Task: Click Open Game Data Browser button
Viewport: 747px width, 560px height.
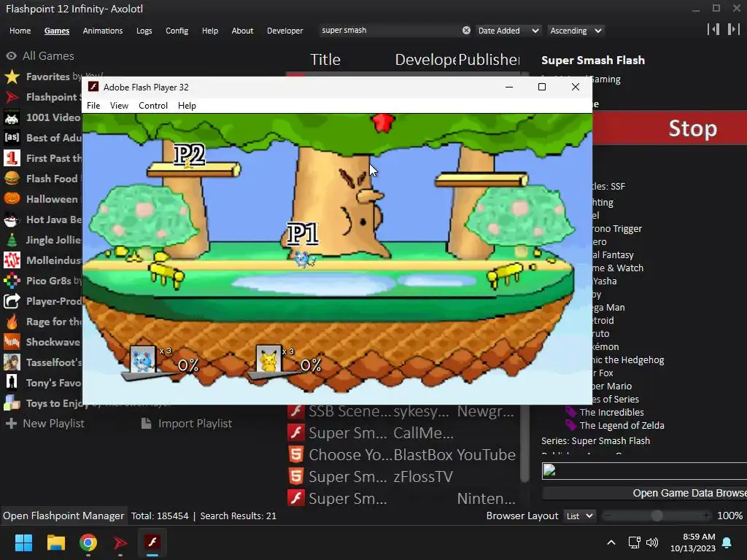Action: tap(645, 493)
